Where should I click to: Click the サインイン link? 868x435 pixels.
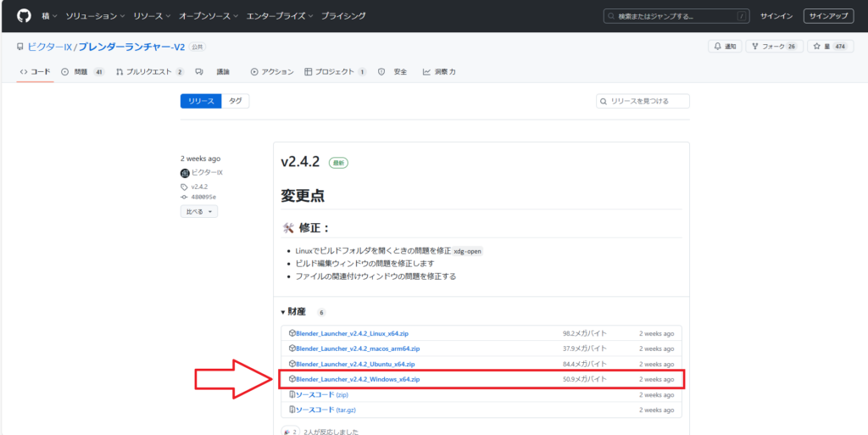tap(776, 16)
